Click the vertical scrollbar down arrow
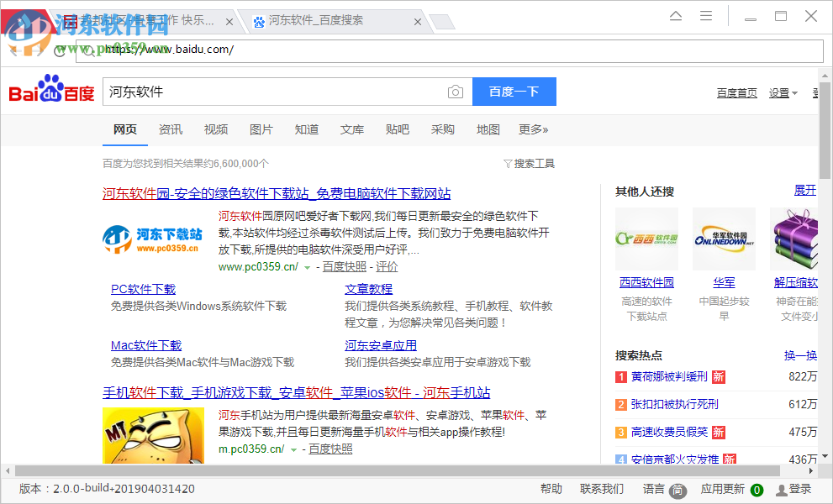833x504 pixels. point(825,456)
